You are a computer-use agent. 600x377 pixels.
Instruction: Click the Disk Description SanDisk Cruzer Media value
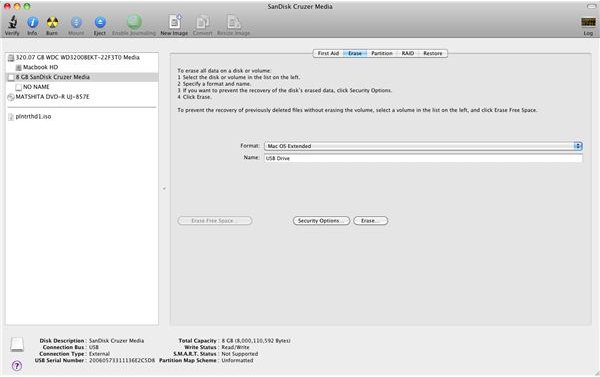pyautogui.click(x=116, y=341)
